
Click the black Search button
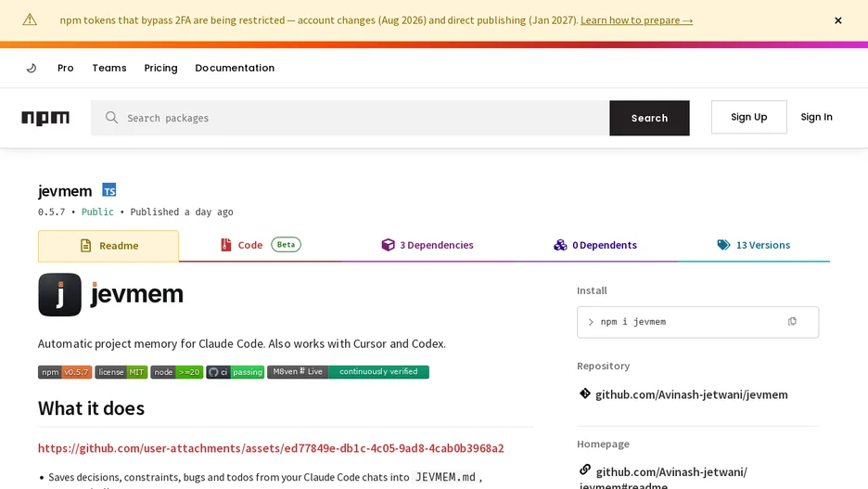click(x=649, y=118)
